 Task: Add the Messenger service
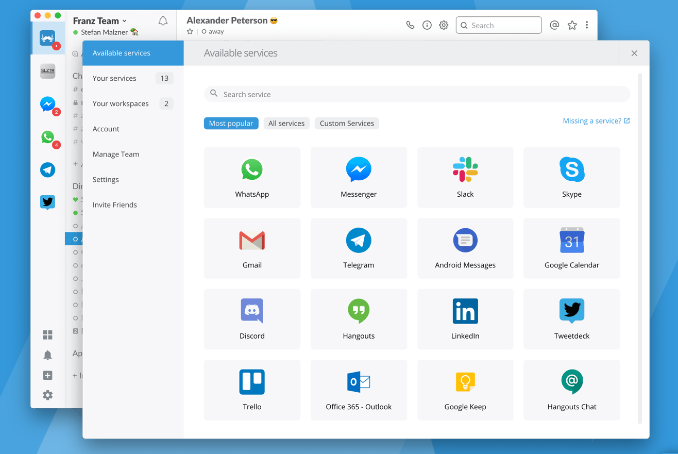pyautogui.click(x=358, y=177)
